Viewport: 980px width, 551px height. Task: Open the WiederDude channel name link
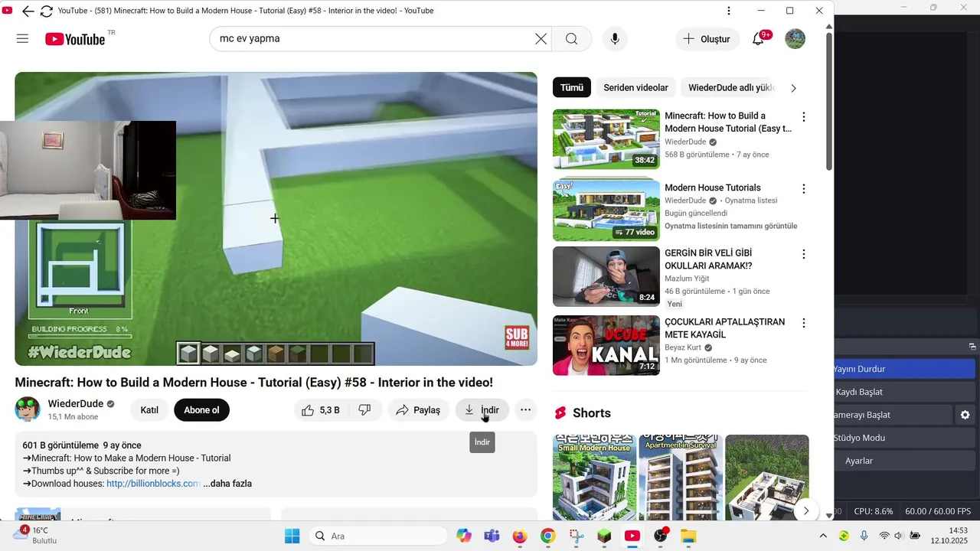click(76, 403)
